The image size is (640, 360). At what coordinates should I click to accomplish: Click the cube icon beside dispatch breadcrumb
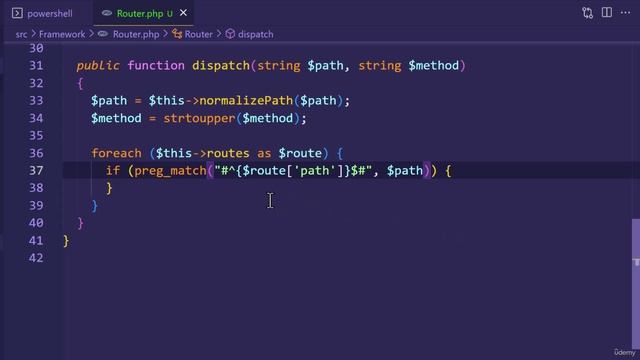230,34
